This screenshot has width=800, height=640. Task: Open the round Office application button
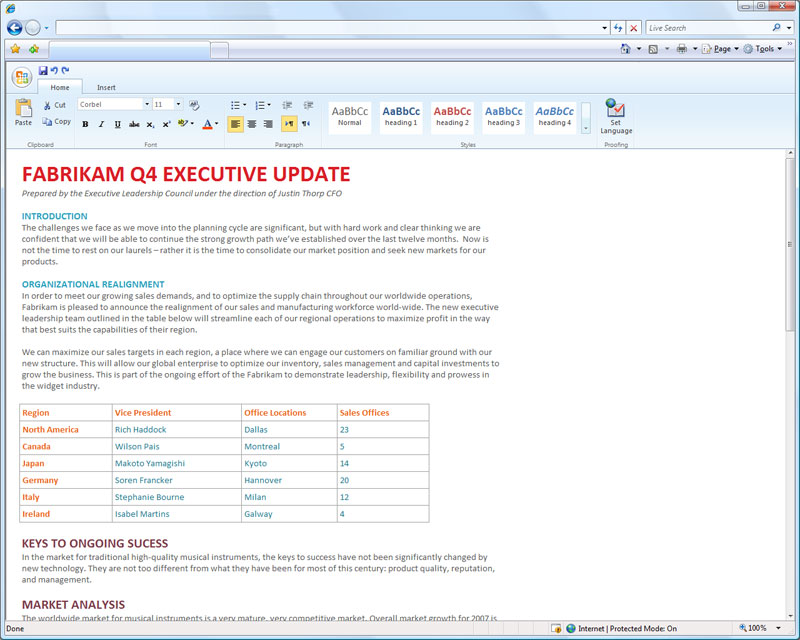[22, 78]
